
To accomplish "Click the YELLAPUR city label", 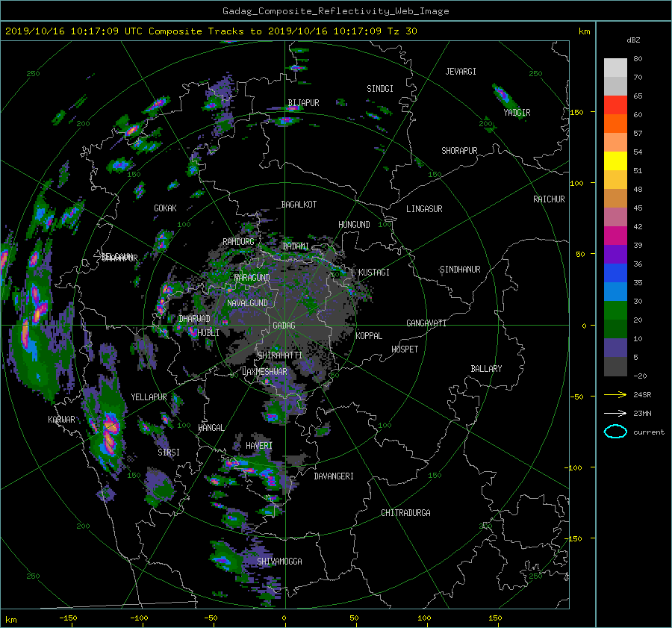I will coord(149,397).
